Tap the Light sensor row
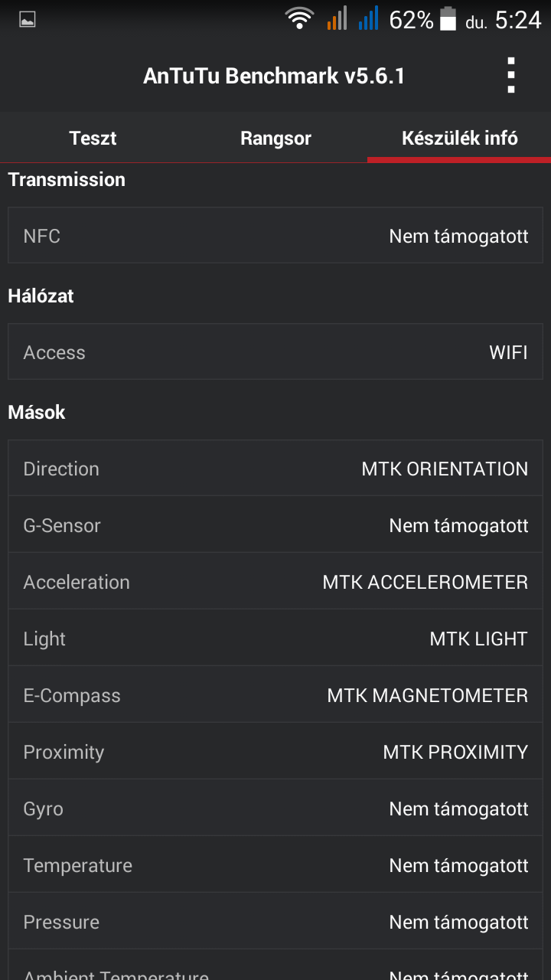This screenshot has width=551, height=980. click(275, 639)
